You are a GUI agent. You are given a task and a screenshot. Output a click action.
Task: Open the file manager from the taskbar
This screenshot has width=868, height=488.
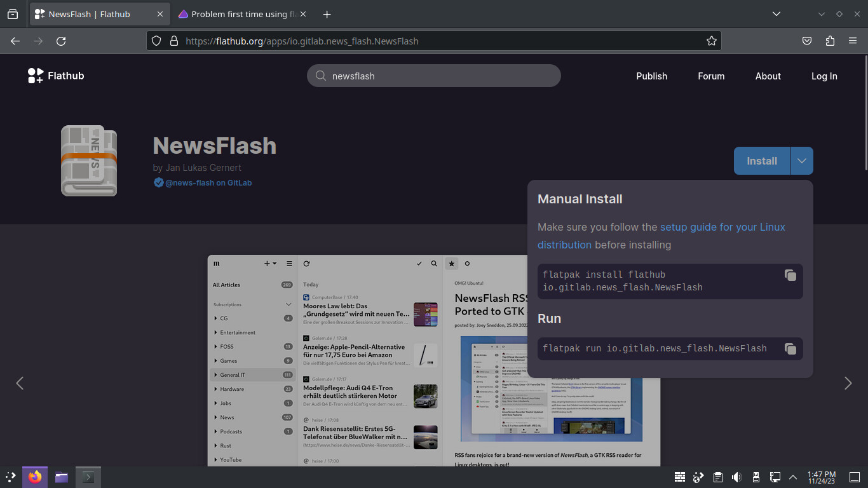click(x=61, y=477)
